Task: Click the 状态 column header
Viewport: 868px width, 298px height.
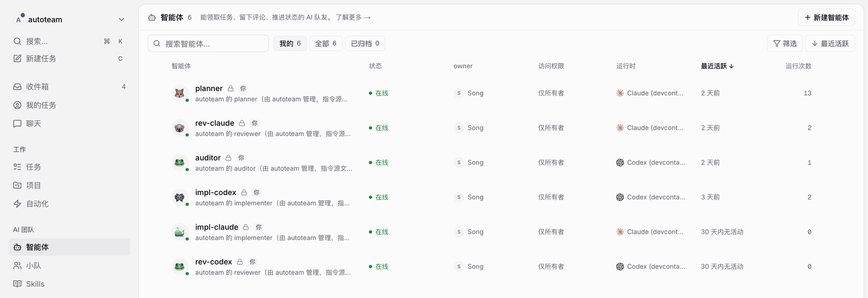Action: 375,66
